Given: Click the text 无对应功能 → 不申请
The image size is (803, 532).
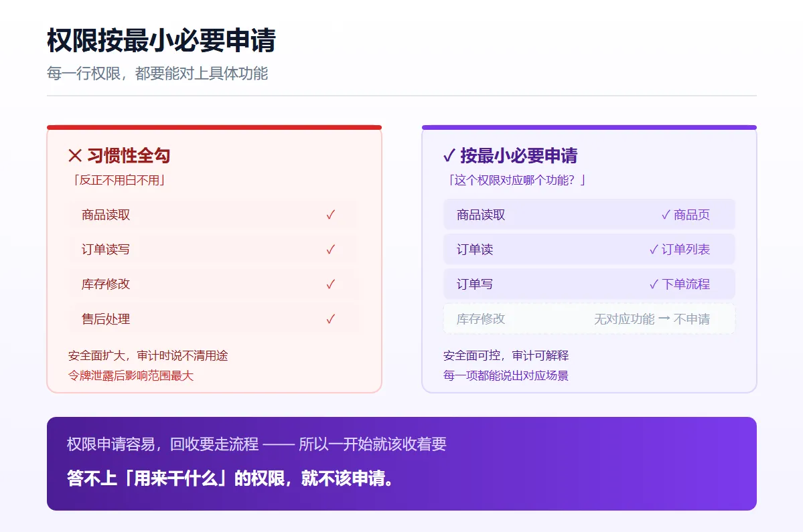Looking at the screenshot, I should coord(652,319).
